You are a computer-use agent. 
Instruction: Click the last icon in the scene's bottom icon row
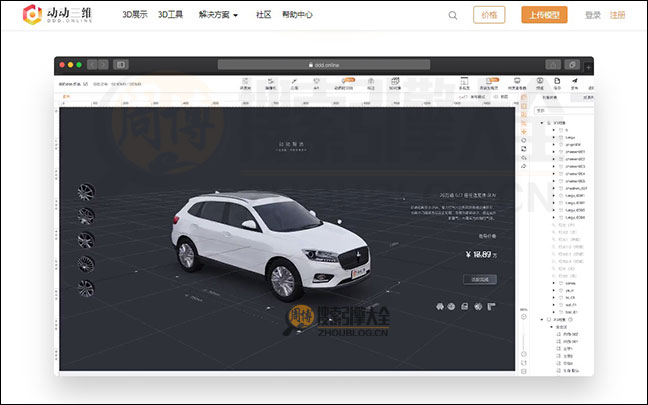click(491, 306)
